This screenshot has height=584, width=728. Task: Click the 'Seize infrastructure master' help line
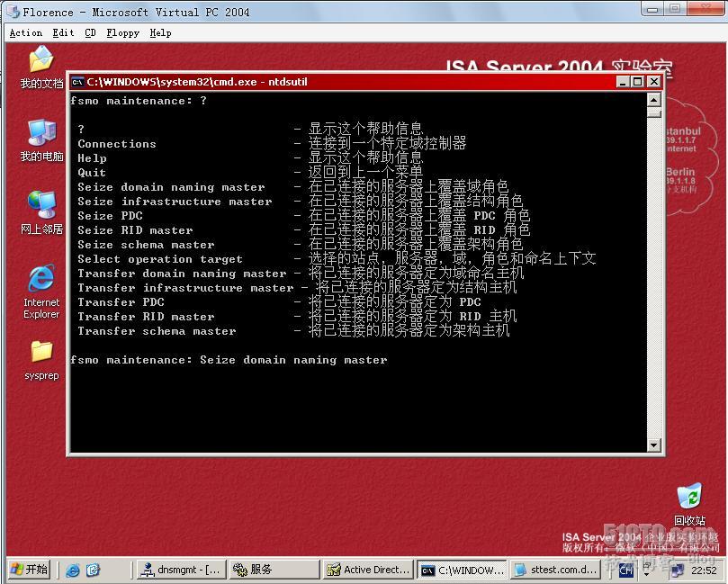tap(300, 202)
